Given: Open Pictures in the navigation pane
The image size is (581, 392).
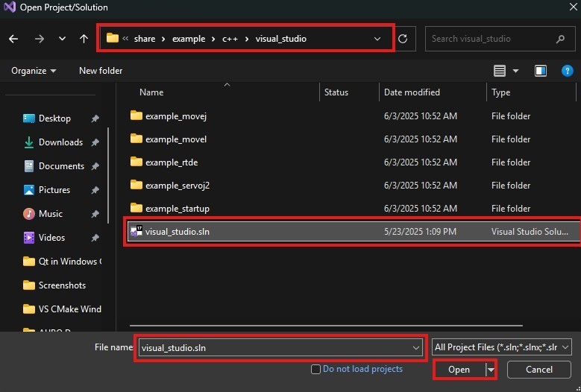Looking at the screenshot, I should coord(54,190).
